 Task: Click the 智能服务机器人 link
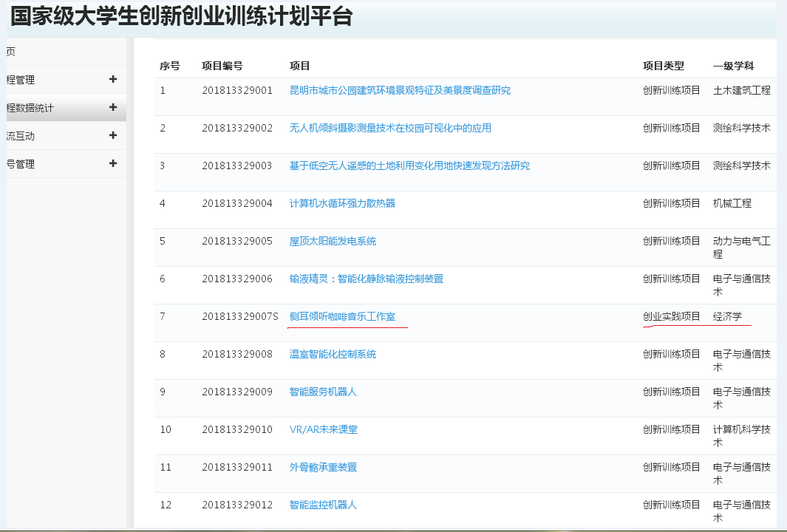pyautogui.click(x=323, y=392)
